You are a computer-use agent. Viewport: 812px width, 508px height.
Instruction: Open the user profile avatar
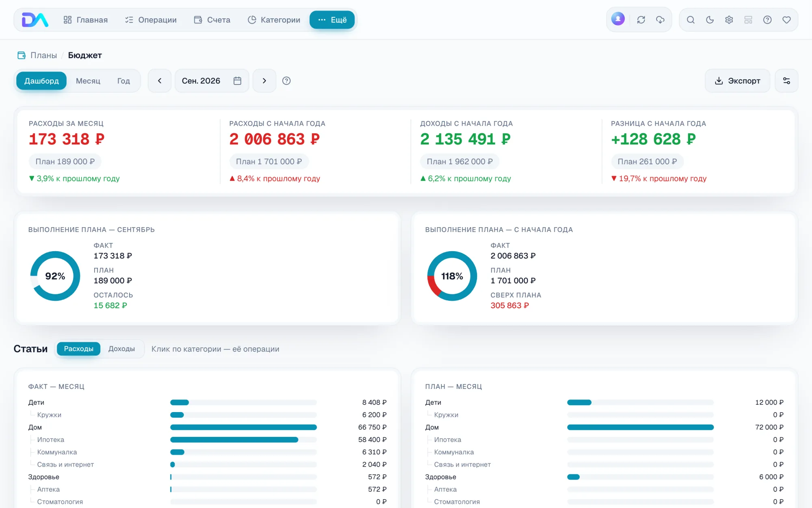[618, 19]
